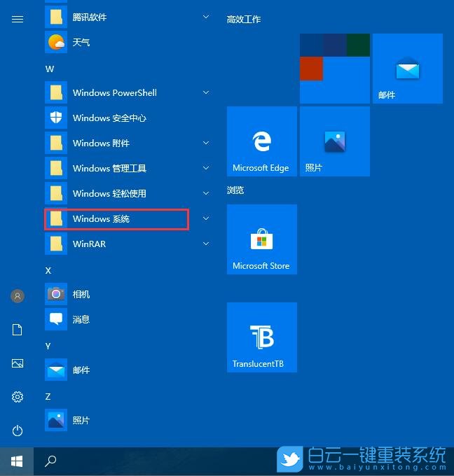Click the Windows Start button

(17, 461)
